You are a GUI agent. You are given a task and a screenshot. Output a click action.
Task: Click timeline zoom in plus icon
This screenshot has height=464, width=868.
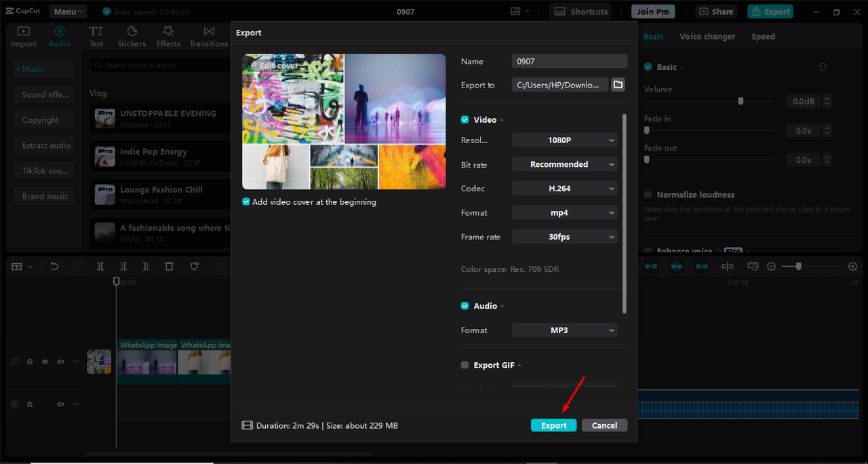coord(853,267)
